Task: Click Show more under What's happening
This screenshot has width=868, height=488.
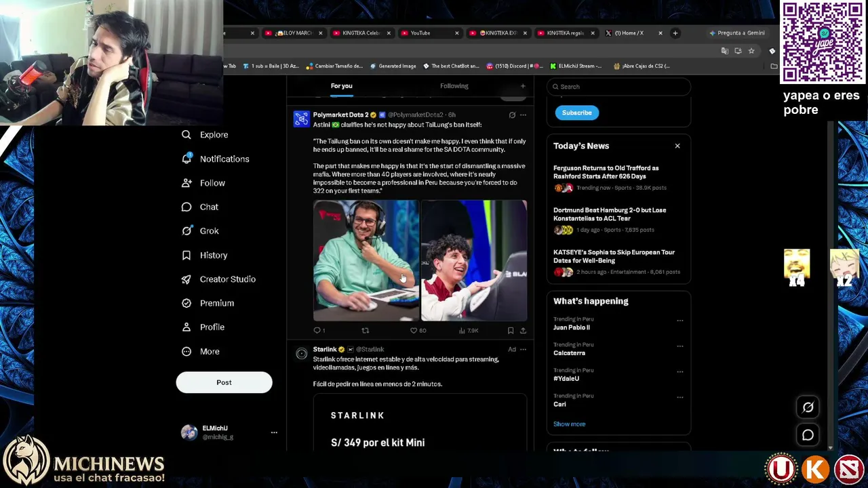Action: tap(569, 424)
